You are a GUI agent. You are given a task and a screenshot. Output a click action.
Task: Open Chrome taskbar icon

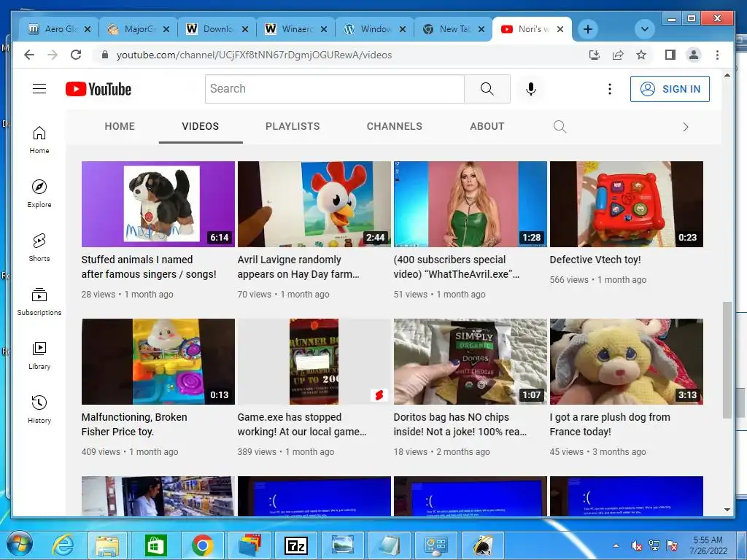tap(203, 545)
